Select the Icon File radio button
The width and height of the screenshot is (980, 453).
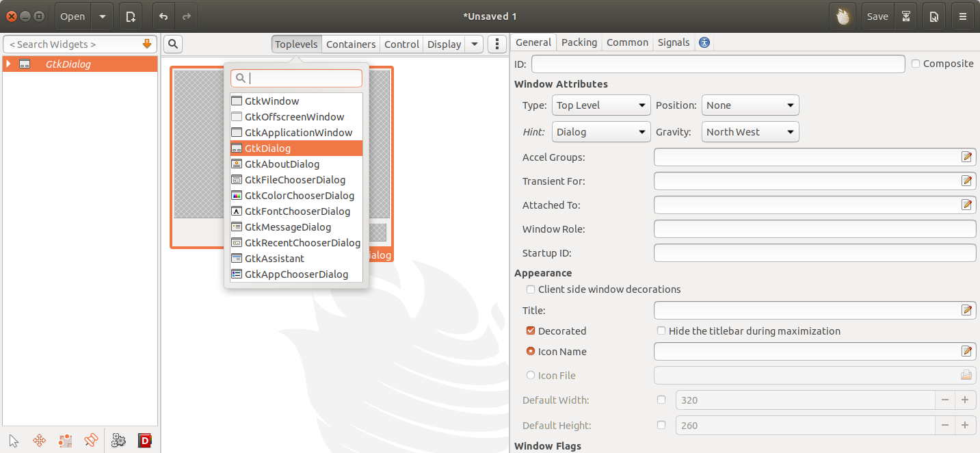pyautogui.click(x=531, y=375)
